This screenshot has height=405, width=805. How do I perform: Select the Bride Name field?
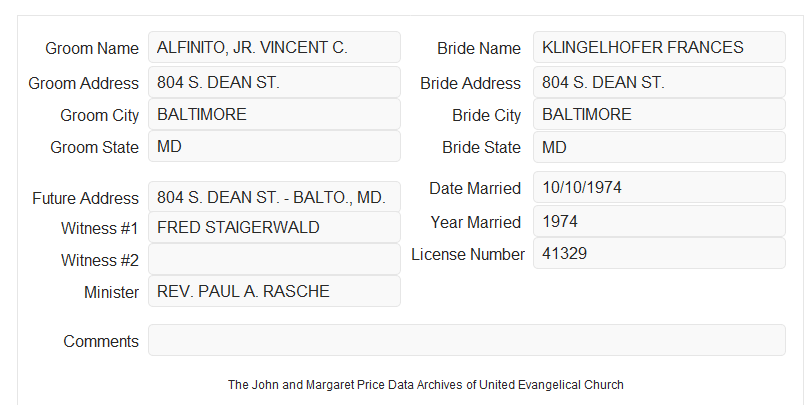(659, 47)
